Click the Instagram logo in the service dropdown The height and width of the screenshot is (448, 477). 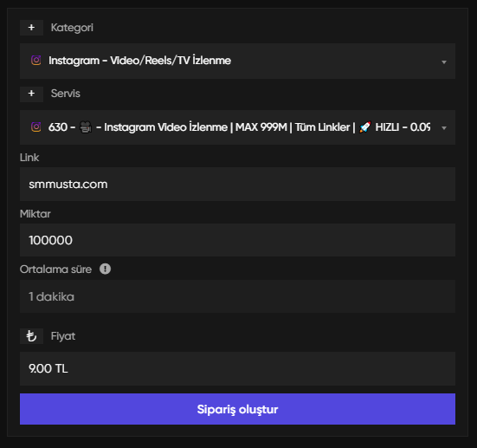[x=35, y=127]
